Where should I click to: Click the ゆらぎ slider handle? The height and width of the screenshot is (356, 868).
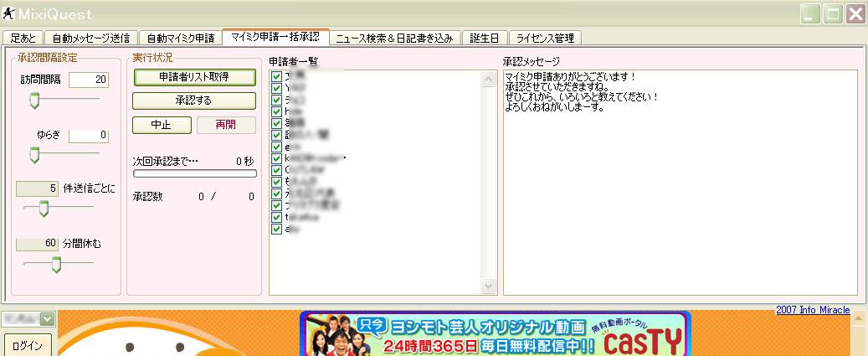(x=34, y=154)
